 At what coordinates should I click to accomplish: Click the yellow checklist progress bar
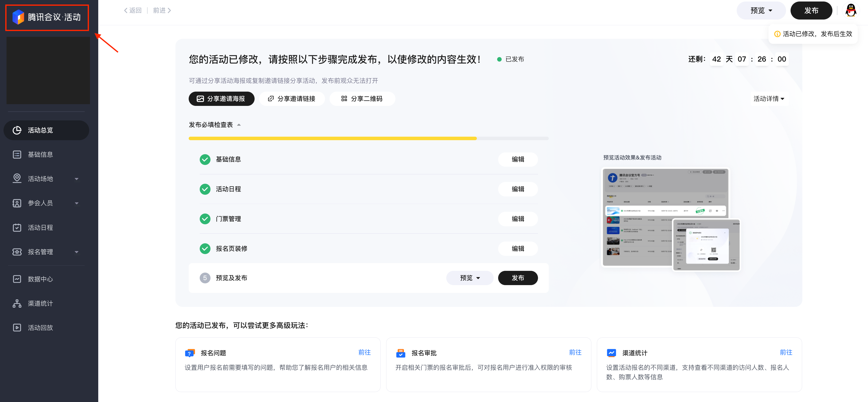(x=368, y=138)
